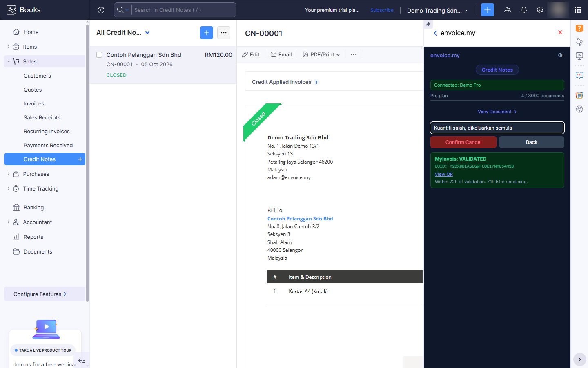Open the Demo Trading organization switcher
Screen dimensions: 588x368
437,10
